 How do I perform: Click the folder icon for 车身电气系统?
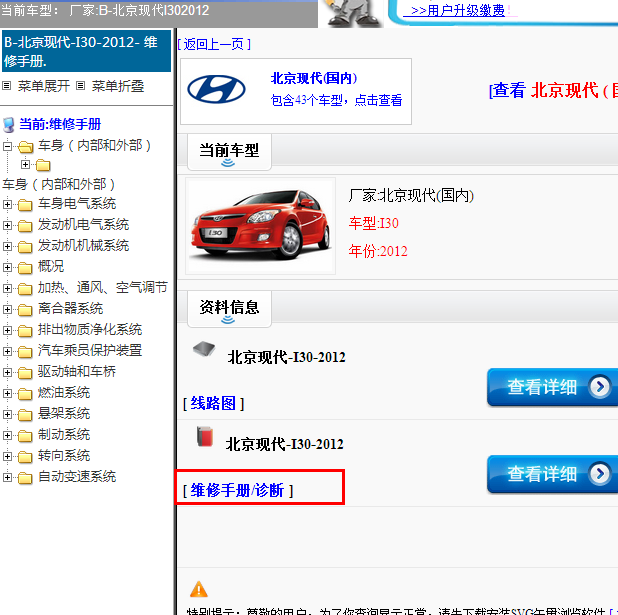pyautogui.click(x=25, y=205)
